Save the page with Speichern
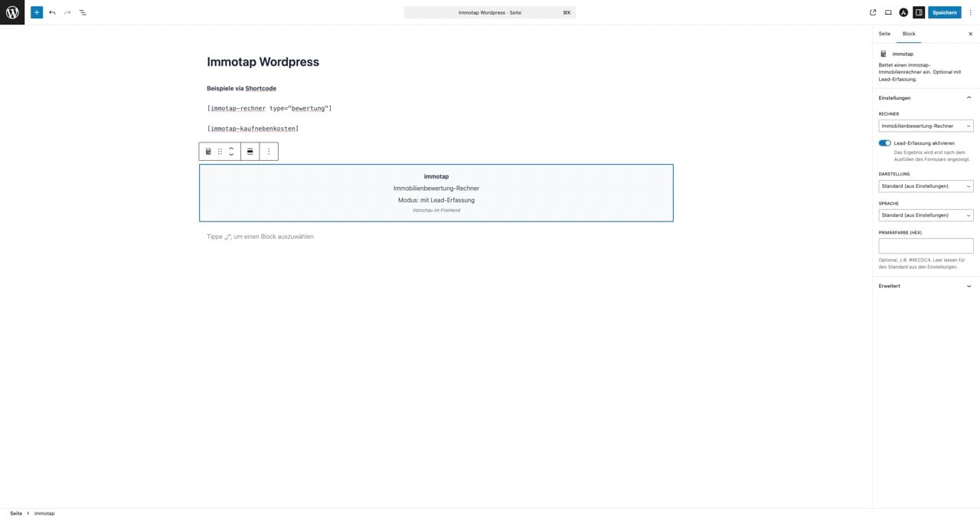The height and width of the screenshot is (518, 980). (944, 12)
